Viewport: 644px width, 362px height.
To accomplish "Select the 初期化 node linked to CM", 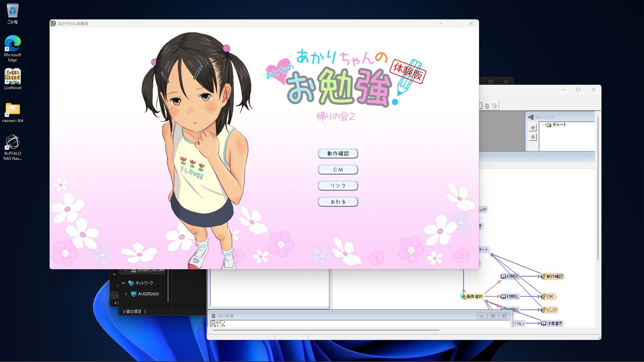I will (x=510, y=297).
